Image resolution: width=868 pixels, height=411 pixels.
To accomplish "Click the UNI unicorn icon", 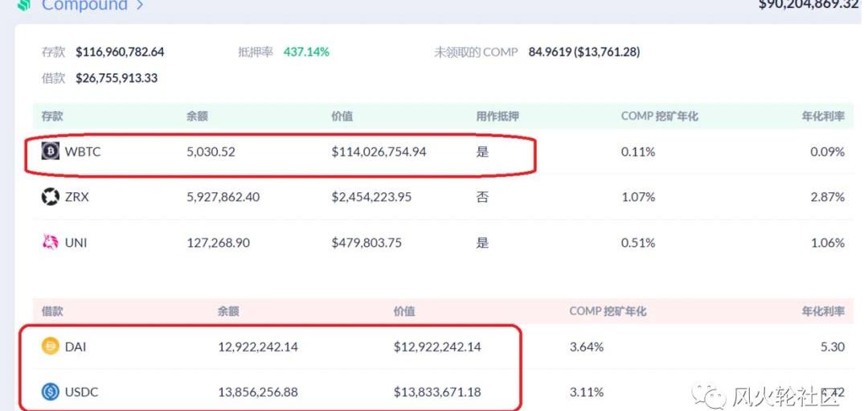I will click(51, 242).
